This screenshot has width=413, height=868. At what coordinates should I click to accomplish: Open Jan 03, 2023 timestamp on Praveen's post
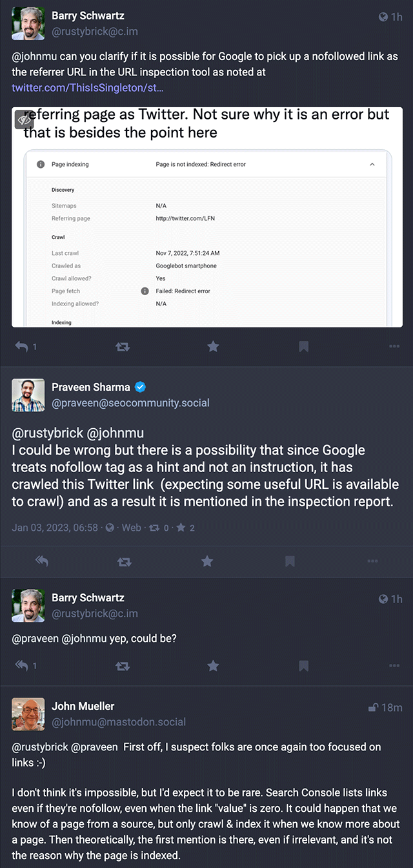point(55,528)
